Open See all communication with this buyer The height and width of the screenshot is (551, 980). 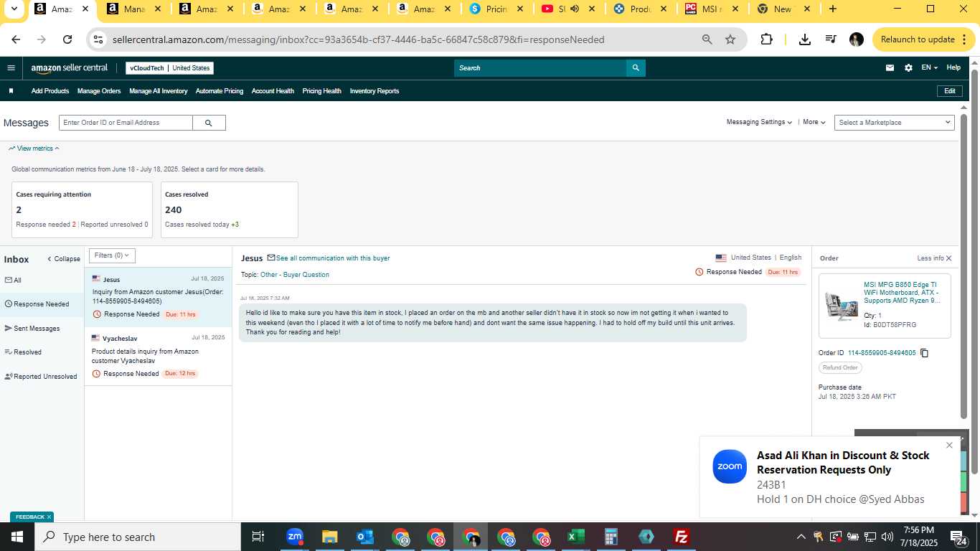[x=333, y=258]
